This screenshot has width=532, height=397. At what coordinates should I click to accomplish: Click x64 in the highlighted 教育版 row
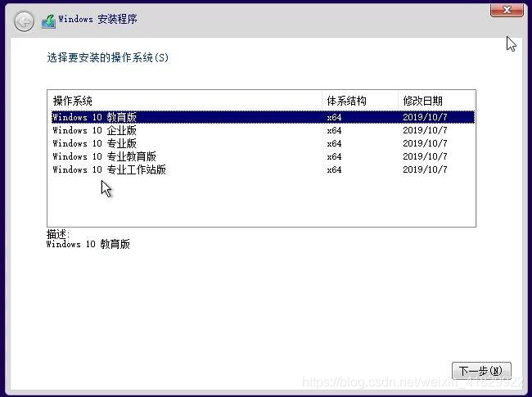pos(334,117)
